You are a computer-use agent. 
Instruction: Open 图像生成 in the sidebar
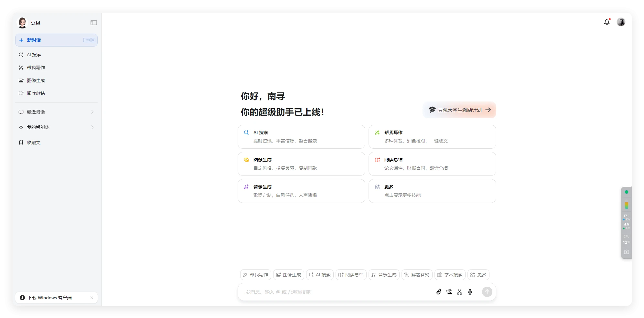[x=56, y=80]
